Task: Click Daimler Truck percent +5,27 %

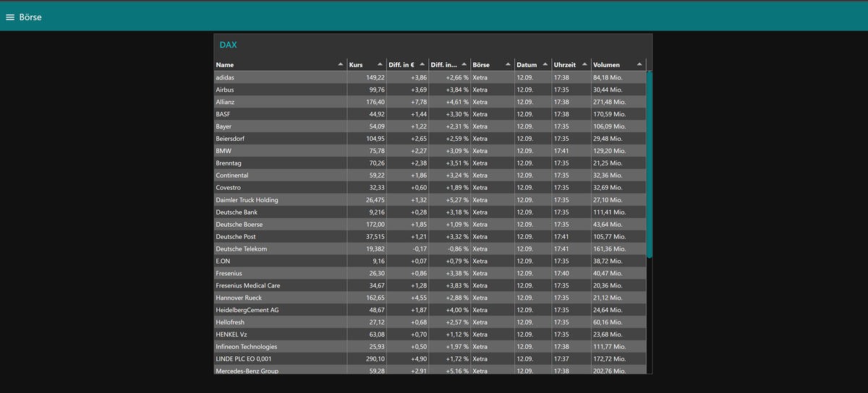Action: [x=457, y=200]
